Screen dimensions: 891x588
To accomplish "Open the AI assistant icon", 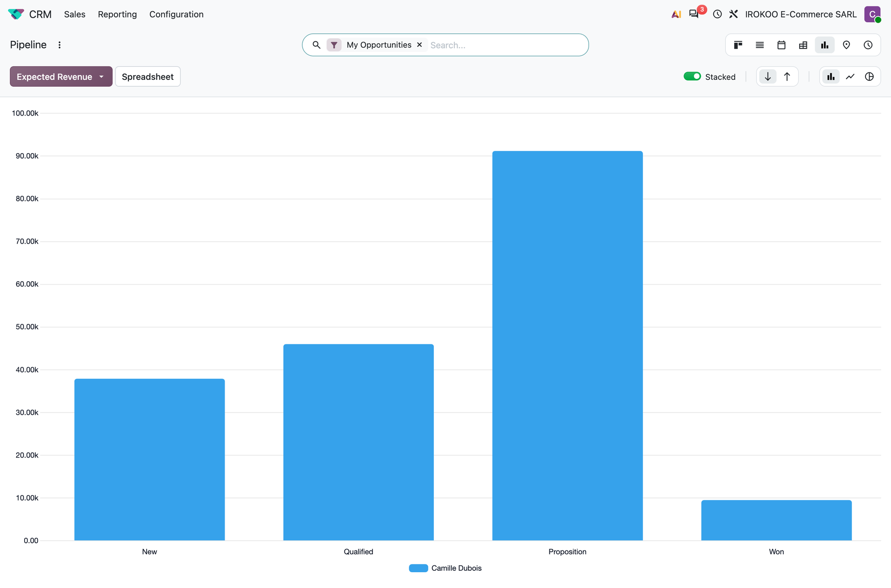I will click(x=676, y=14).
